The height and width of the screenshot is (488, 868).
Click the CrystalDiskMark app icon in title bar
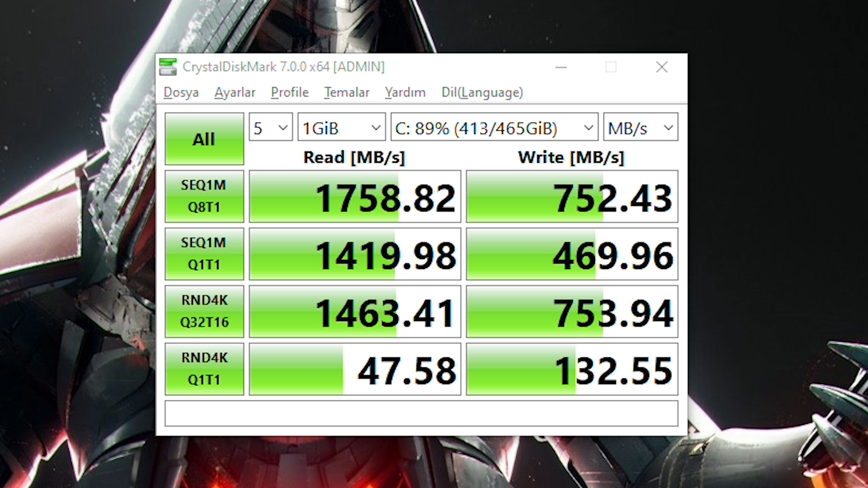(168, 67)
